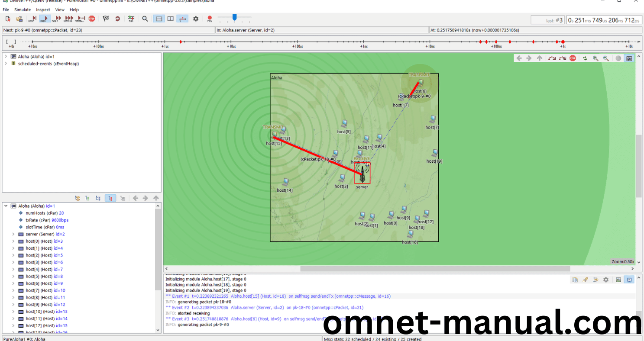The width and height of the screenshot is (644, 341).
Task: Click the Event #2 log line
Action: 264,308
